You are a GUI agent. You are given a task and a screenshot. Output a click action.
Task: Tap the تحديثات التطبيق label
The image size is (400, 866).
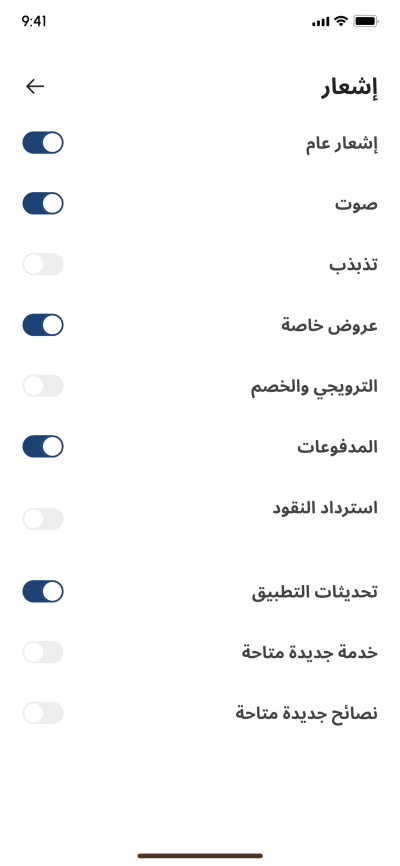pyautogui.click(x=315, y=592)
